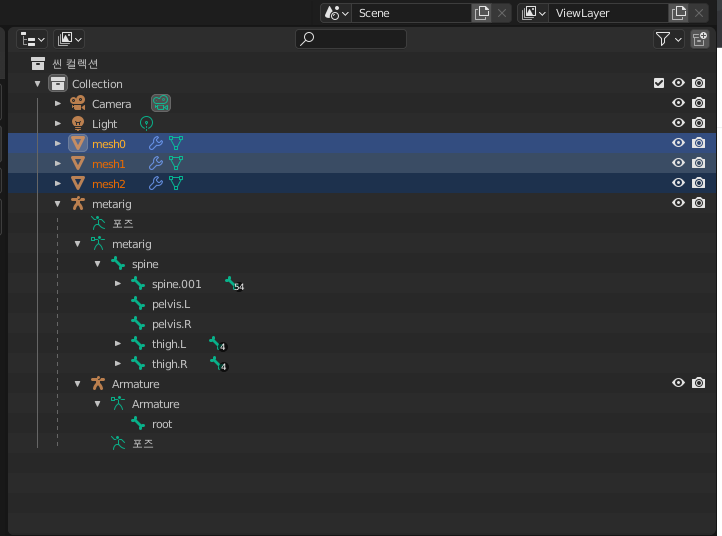Uncheck the Collection exclude checkbox
Viewport: 722px width, 536px height.
point(659,83)
